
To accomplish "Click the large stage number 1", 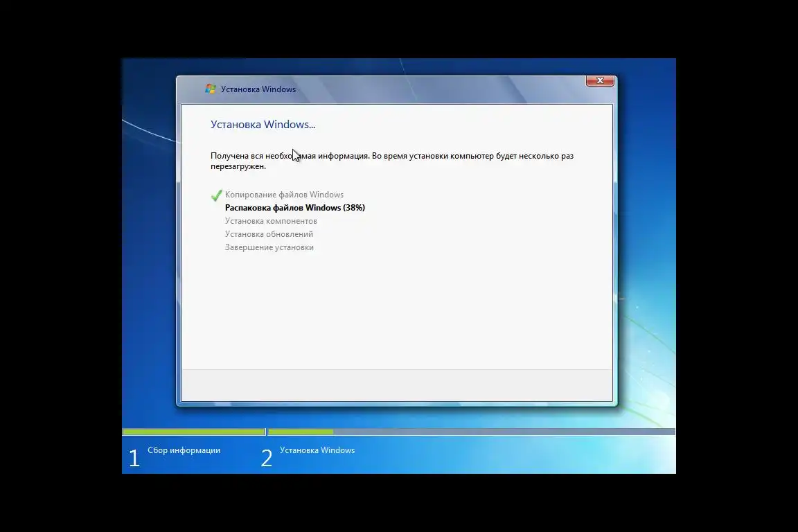I will tap(134, 458).
